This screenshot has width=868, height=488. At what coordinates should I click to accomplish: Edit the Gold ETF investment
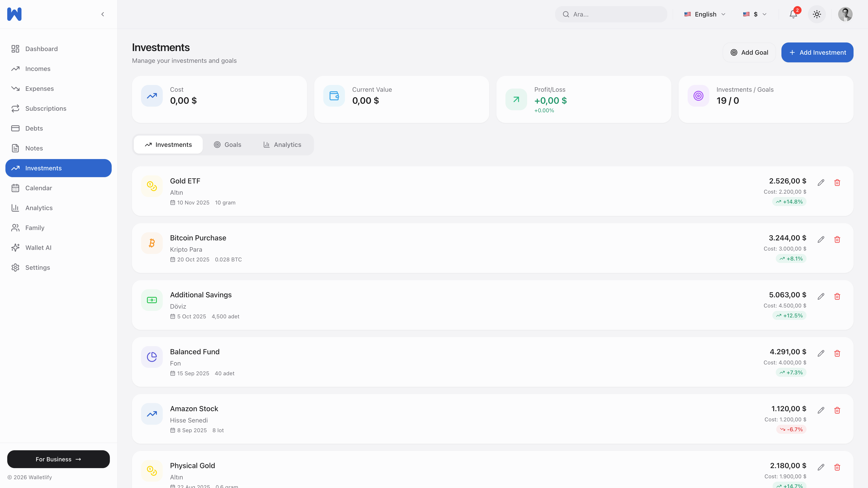[821, 183]
